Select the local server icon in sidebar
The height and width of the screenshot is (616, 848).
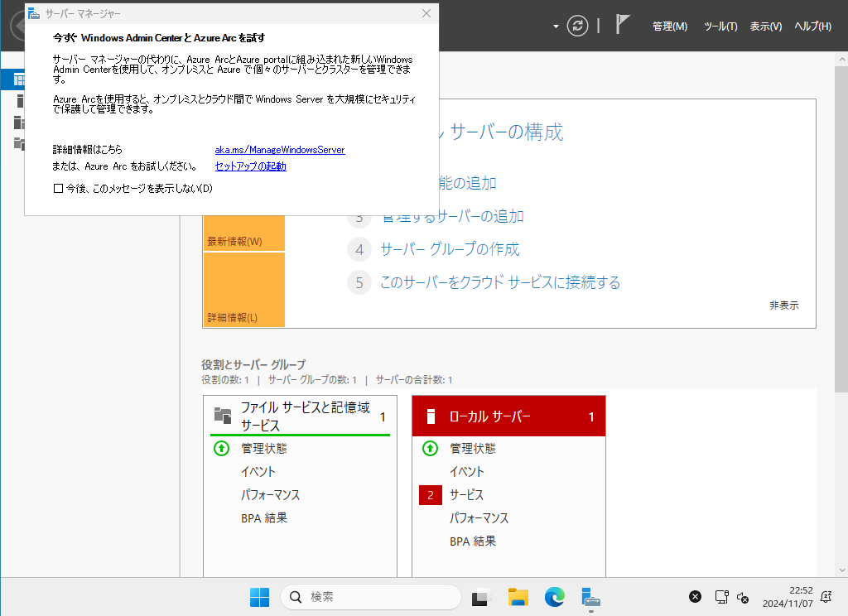point(20,100)
